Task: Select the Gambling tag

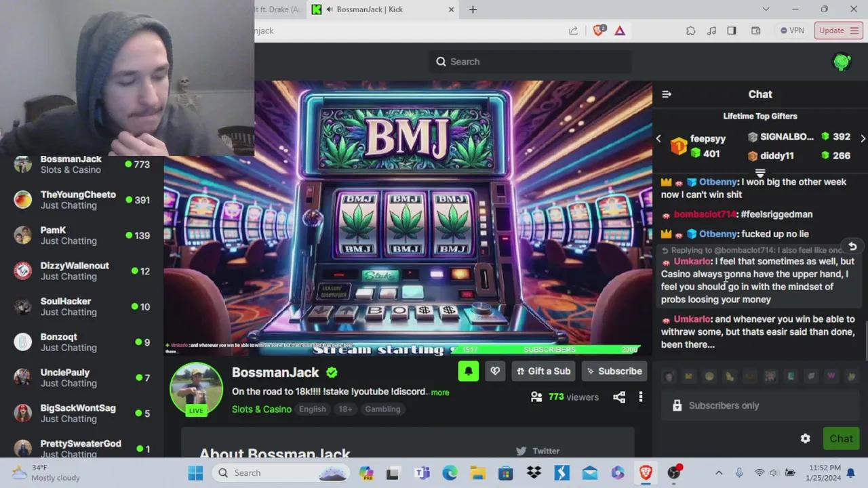Action: 382,409
